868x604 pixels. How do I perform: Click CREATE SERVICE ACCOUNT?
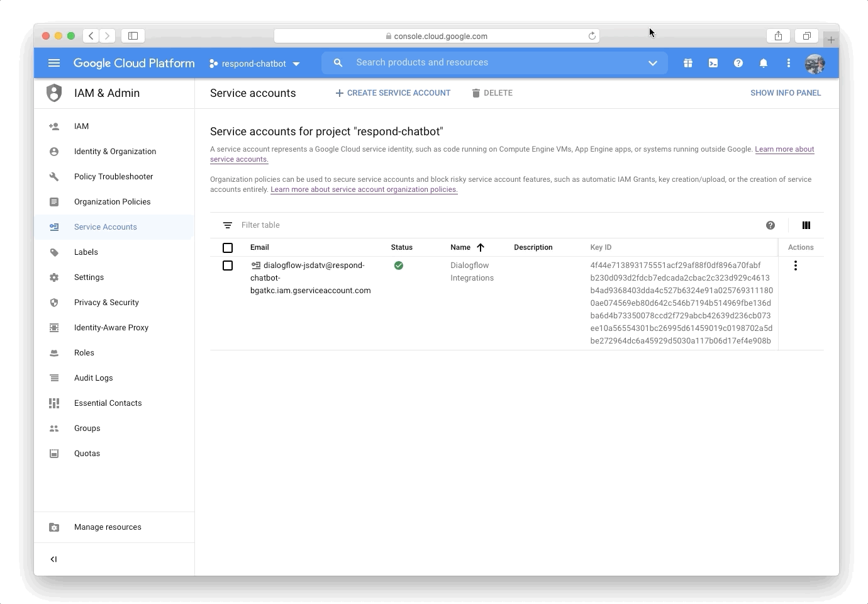point(392,92)
